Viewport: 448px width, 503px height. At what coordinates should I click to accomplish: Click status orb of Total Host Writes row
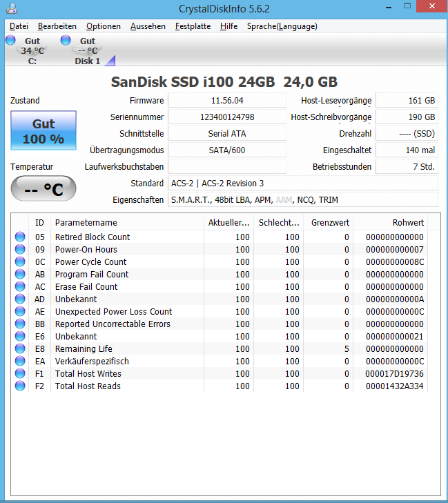[20, 373]
